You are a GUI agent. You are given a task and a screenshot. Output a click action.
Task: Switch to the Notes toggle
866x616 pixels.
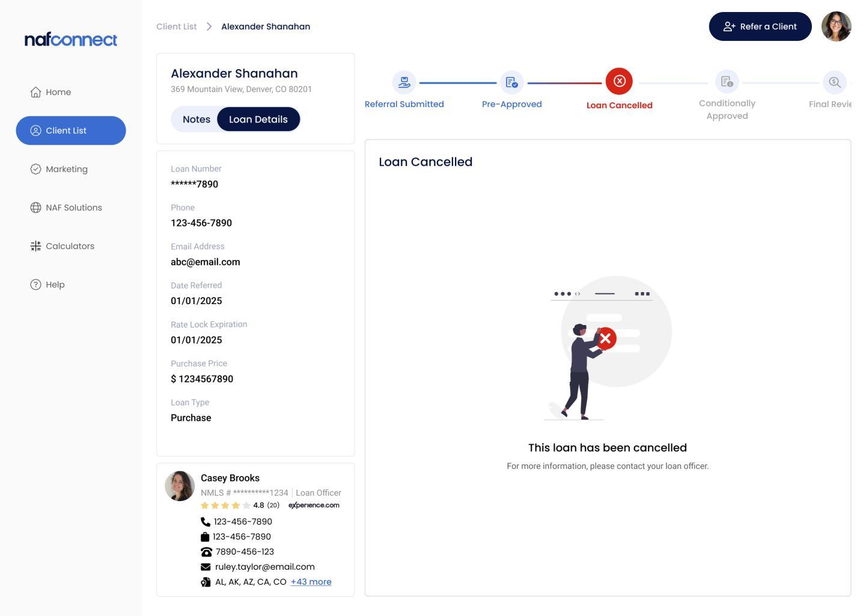point(196,119)
